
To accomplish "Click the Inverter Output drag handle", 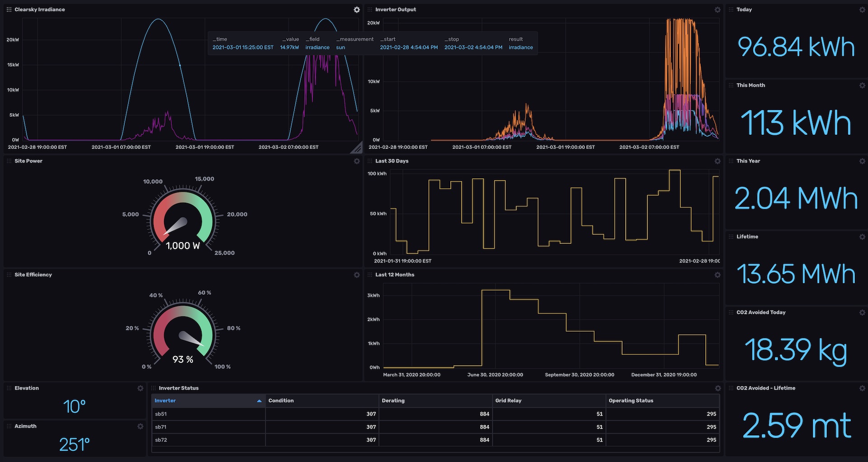I will coord(370,10).
